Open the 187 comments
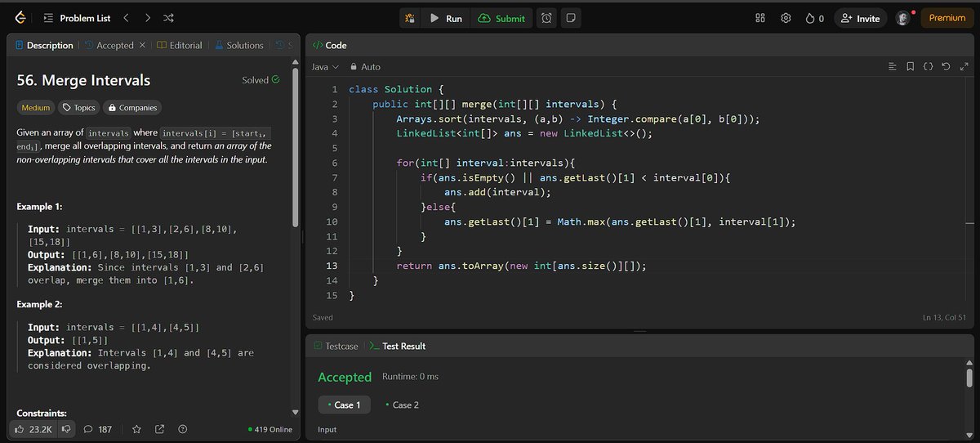This screenshot has width=980, height=443. (x=98, y=429)
